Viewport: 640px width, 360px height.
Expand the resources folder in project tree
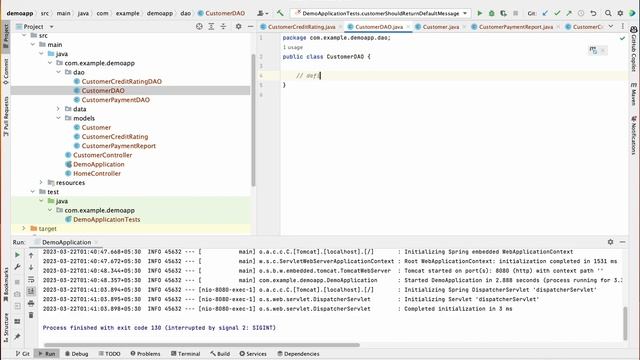pos(41,182)
